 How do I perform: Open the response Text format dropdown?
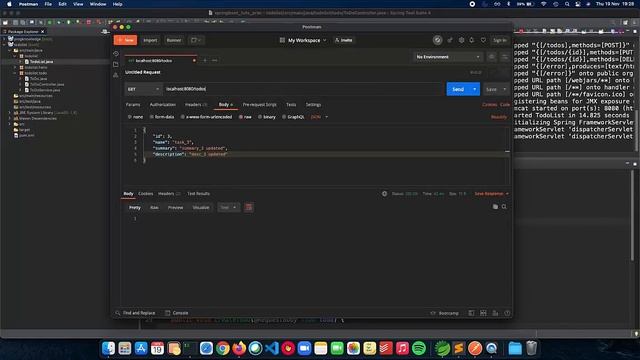point(228,207)
